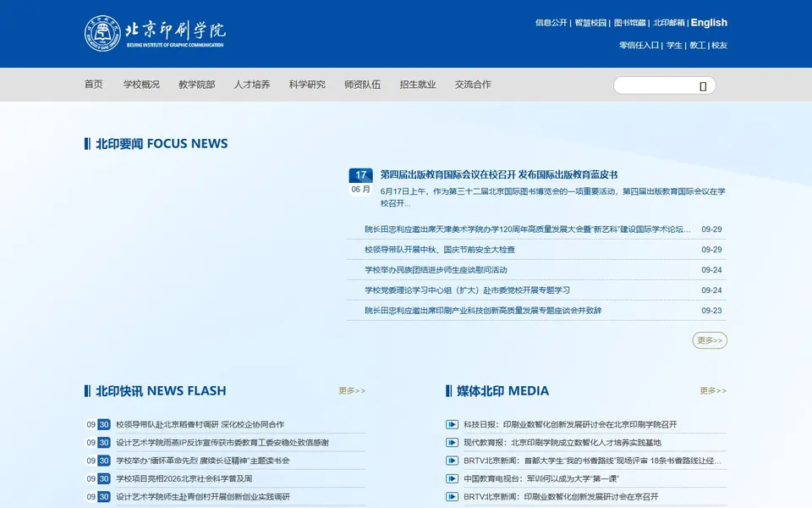The height and width of the screenshot is (508, 812).
Task: Open news 校领导带队开展中秋、国庆节前安全大检查
Action: (440, 249)
